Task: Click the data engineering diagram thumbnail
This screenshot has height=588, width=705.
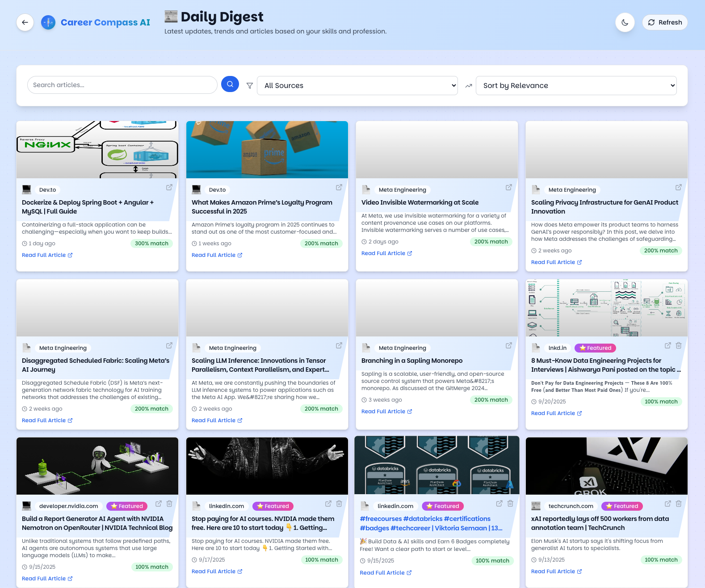Action: pyautogui.click(x=607, y=308)
